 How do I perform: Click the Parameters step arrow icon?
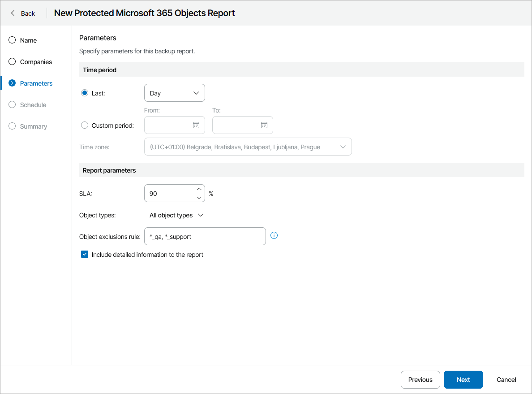pos(12,83)
